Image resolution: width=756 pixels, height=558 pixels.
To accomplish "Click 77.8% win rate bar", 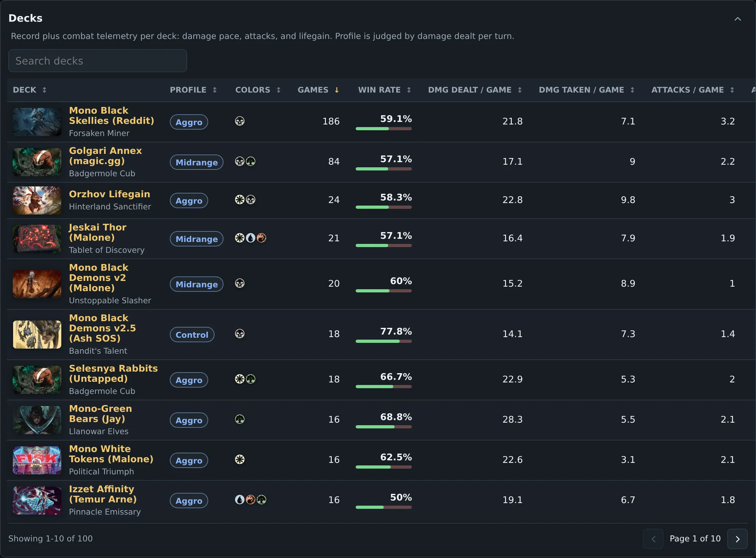I will click(x=384, y=342).
